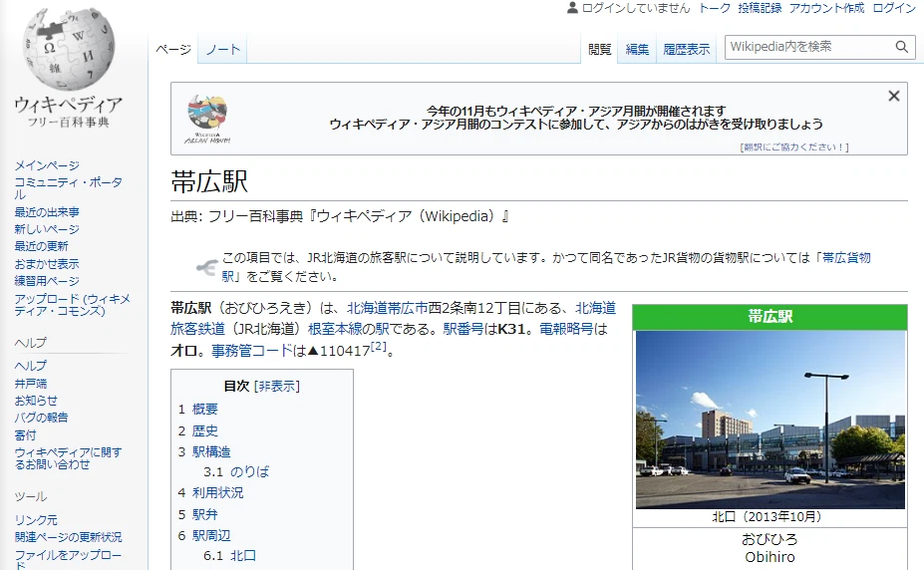924x570 pixels.
Task: Open the ヘルプ link under ヘルプ heading
Action: click(31, 366)
